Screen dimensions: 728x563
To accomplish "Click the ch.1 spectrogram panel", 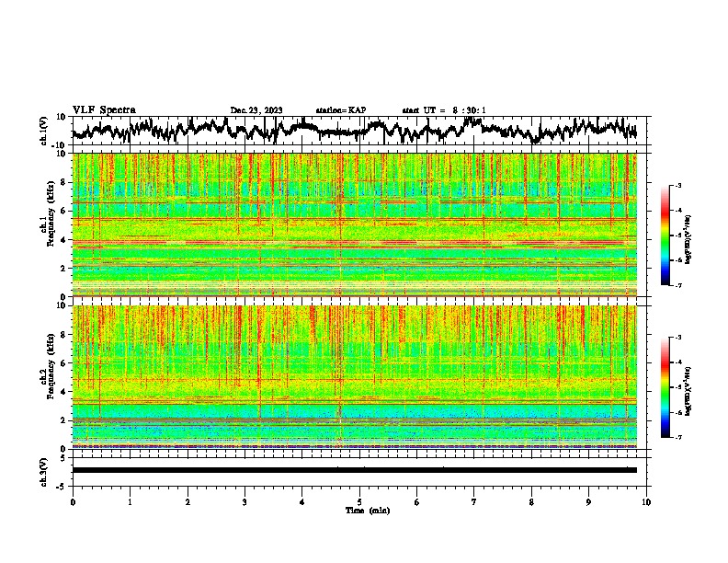I will pos(355,224).
